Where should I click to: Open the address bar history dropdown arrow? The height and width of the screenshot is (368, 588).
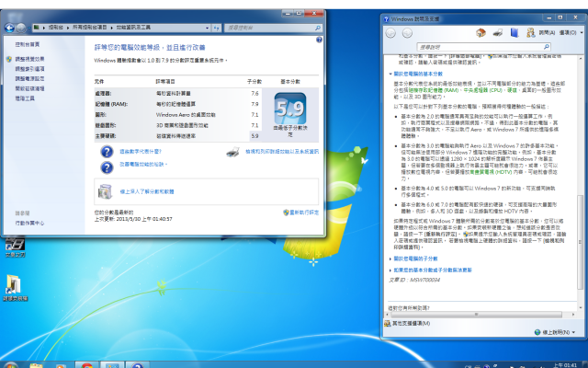point(207,28)
